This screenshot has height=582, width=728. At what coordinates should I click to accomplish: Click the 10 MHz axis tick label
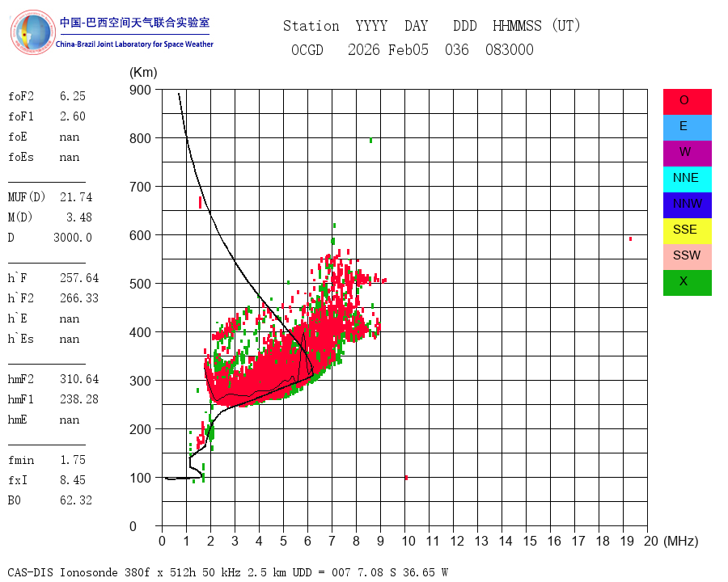pos(408,541)
